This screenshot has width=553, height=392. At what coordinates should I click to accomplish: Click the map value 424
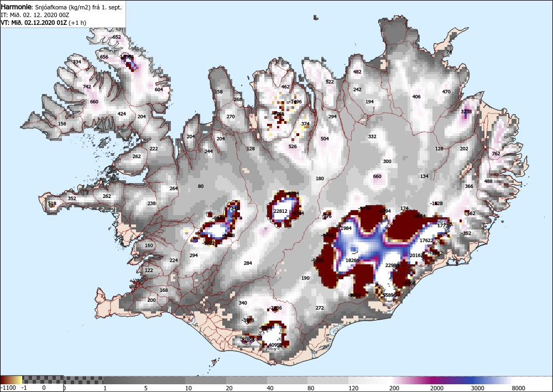(122, 114)
